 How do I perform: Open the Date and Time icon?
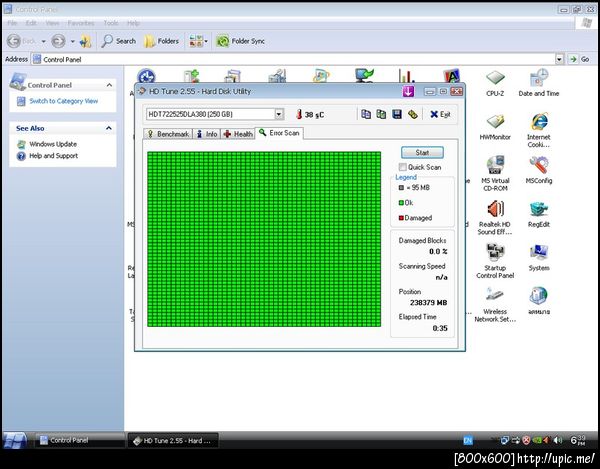[x=539, y=83]
